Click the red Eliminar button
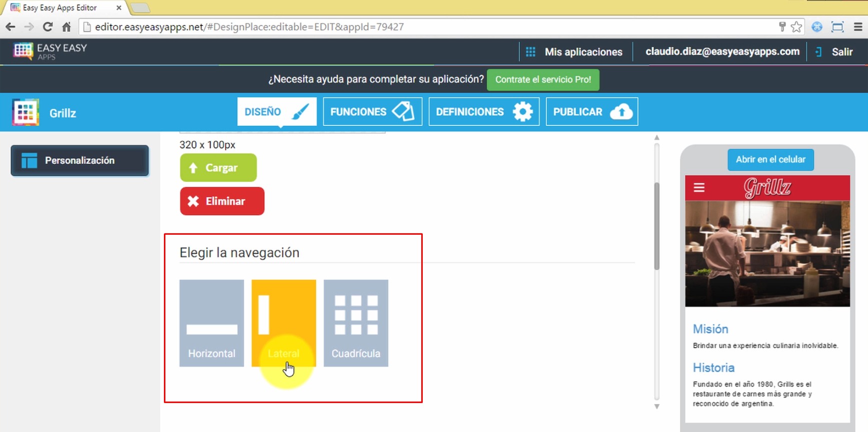 pos(222,201)
